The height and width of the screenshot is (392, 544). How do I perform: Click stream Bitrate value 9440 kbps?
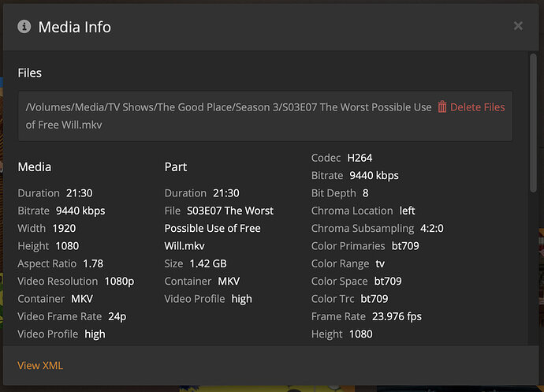click(374, 176)
